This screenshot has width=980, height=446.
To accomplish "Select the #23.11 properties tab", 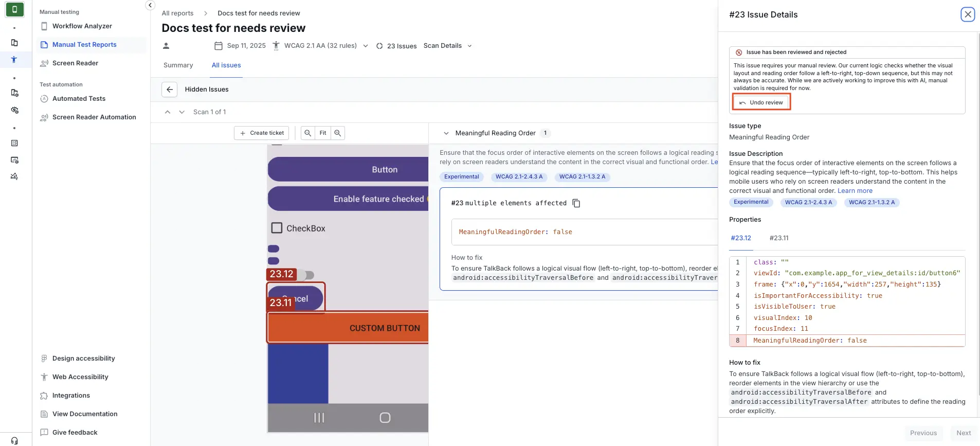I will point(778,238).
